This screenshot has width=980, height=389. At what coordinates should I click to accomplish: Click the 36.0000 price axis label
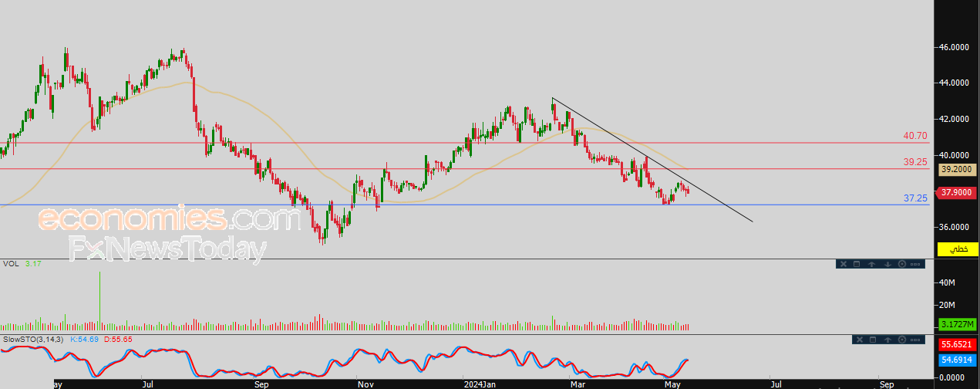click(953, 227)
